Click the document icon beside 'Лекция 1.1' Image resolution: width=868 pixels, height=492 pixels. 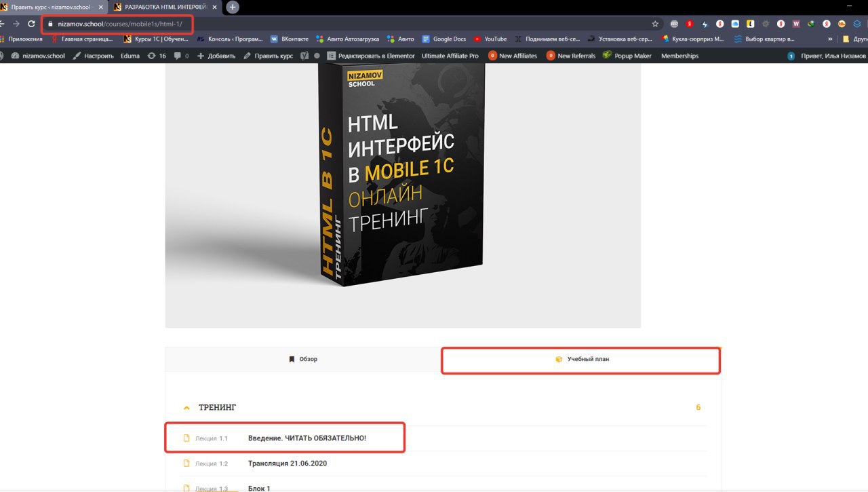click(186, 438)
